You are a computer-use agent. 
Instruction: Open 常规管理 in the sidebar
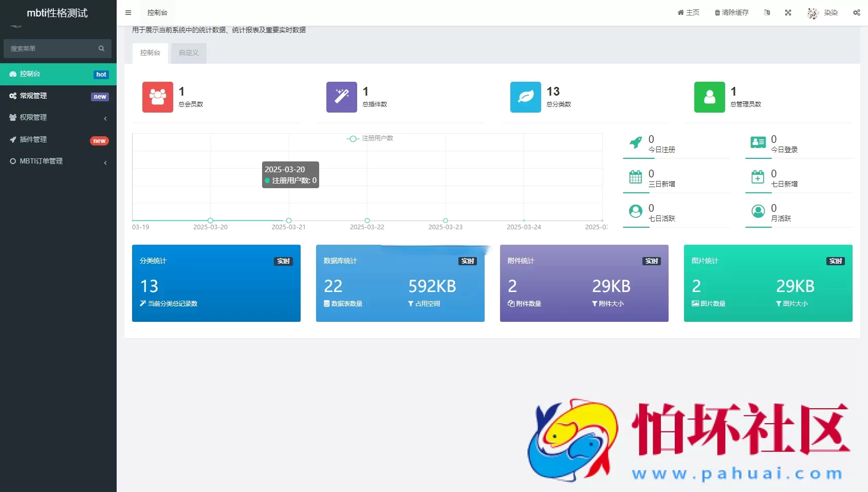pos(58,96)
